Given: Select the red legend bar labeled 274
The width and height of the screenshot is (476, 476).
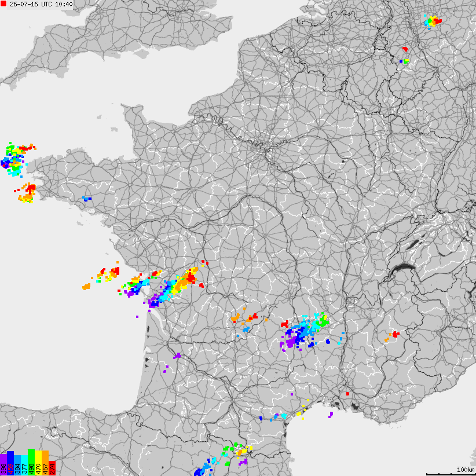Looking at the screenshot, I should pyautogui.click(x=52, y=468).
